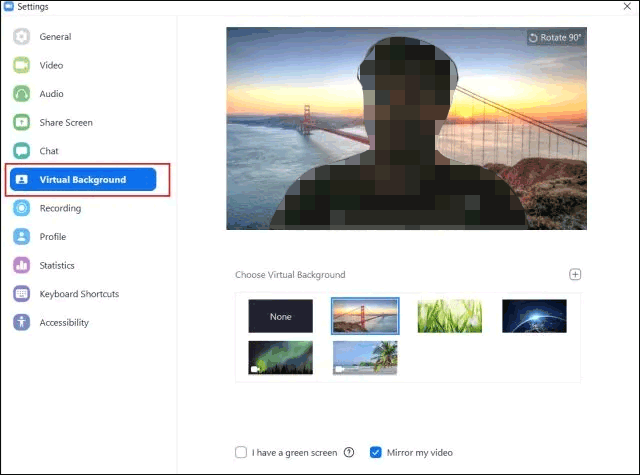Click the Keyboard Shortcuts keyboard icon
Screen dimensions: 640x475
tap(21, 293)
